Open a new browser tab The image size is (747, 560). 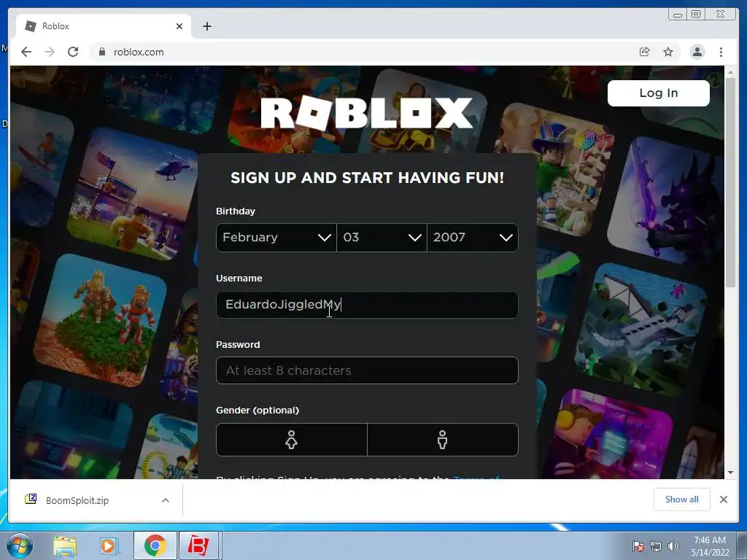tap(206, 26)
